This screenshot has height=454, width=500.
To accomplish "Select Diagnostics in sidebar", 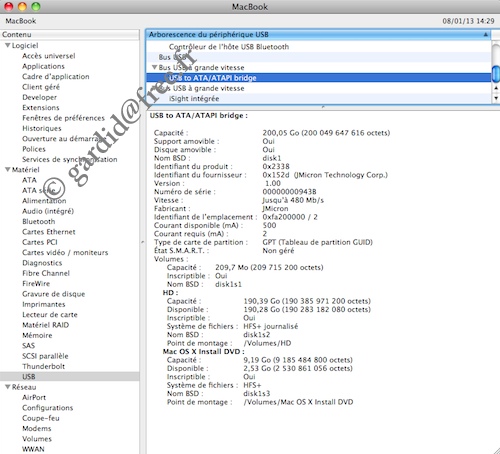I will point(42,262).
